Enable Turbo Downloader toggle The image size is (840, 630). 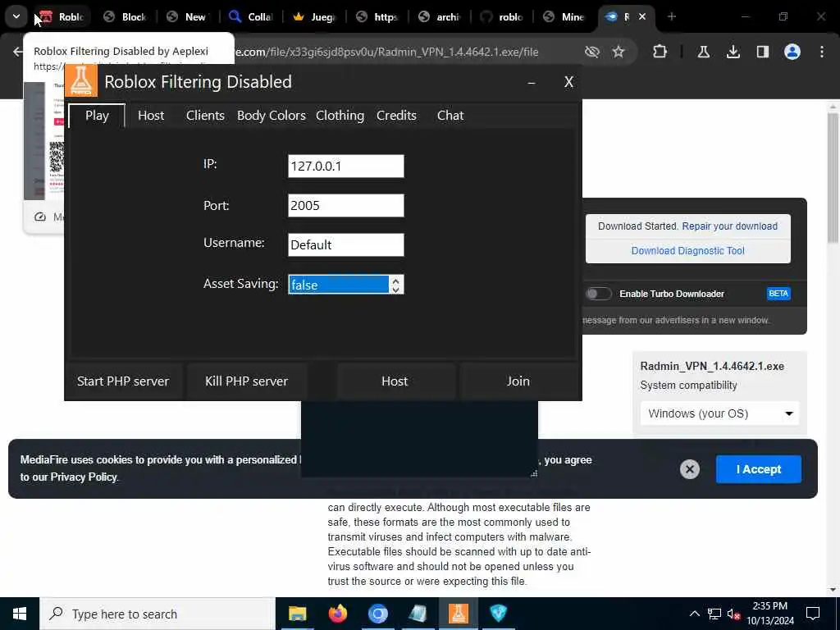click(598, 294)
